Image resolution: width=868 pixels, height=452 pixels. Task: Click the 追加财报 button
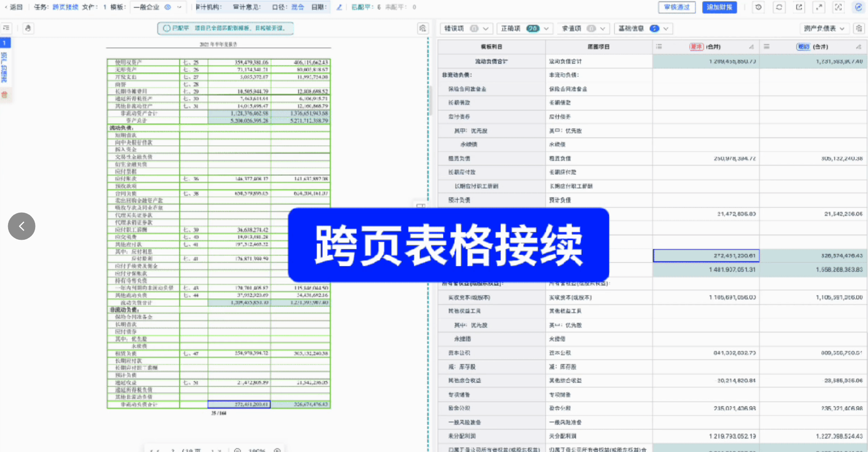tap(719, 7)
